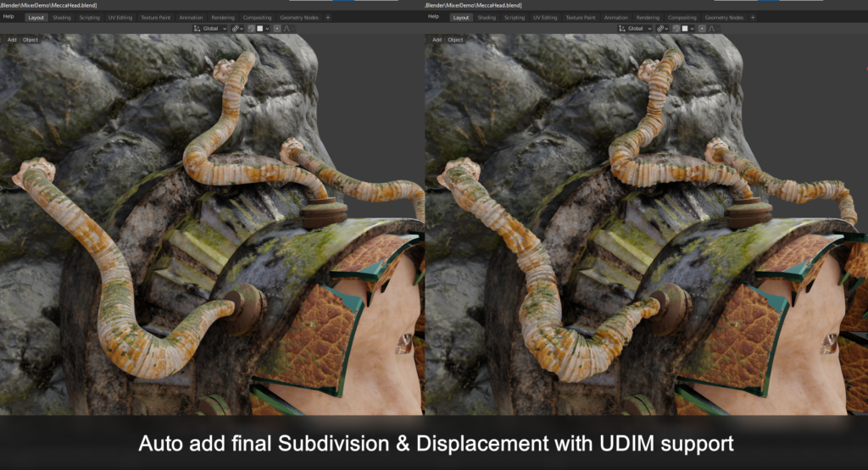Expand the snapping options arrow in left window
The height and width of the screenshot is (470, 868).
click(x=267, y=29)
